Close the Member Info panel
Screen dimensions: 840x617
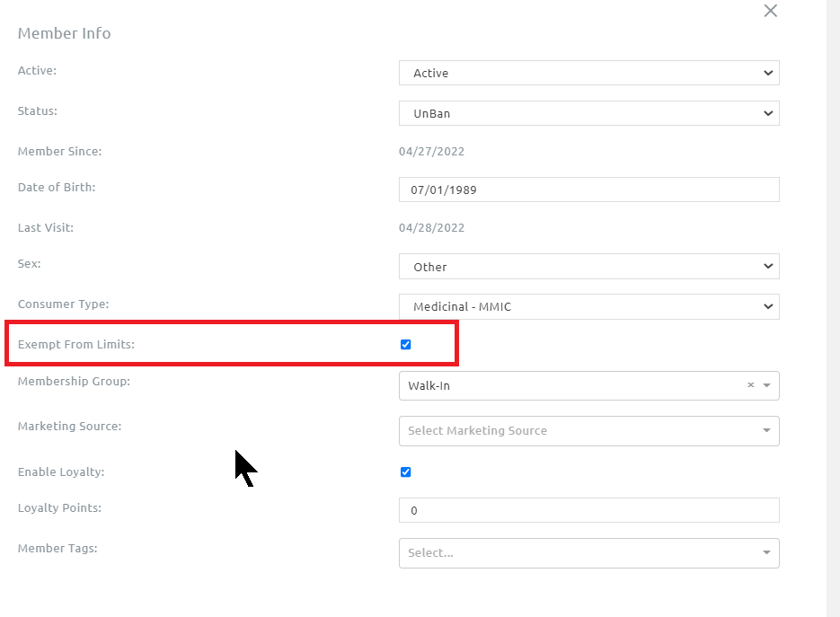770,11
